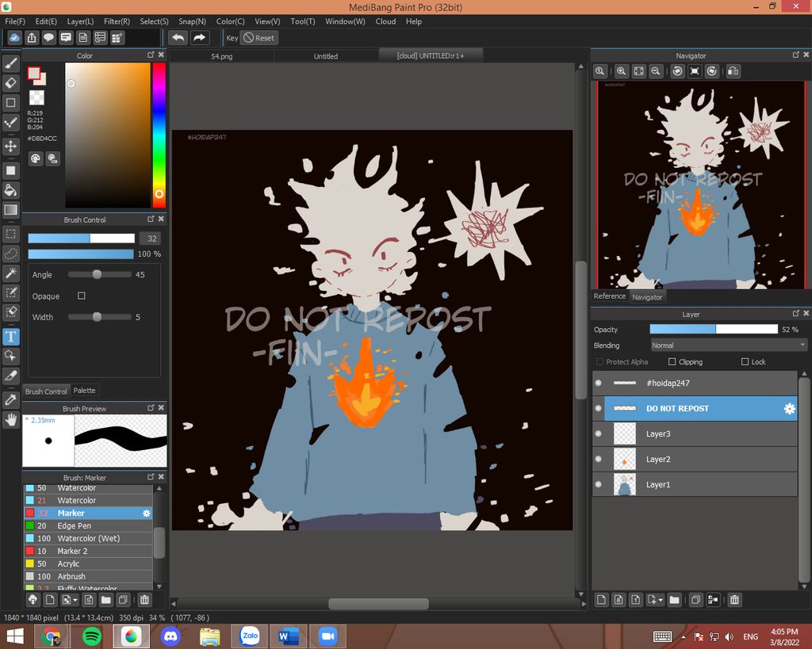Delete brush with trash icon in Brush panel
This screenshot has height=649, width=812.
click(144, 600)
